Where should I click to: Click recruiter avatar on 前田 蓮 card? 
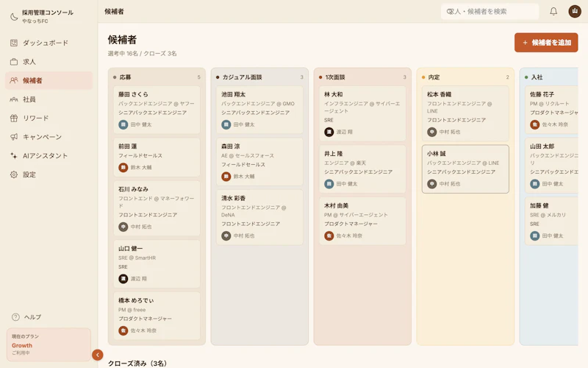(123, 168)
